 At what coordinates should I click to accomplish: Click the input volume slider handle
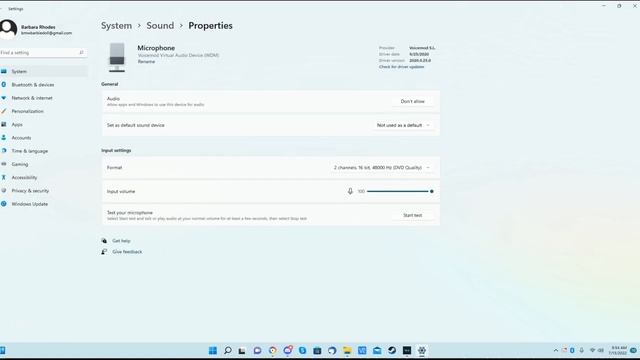[x=431, y=191]
